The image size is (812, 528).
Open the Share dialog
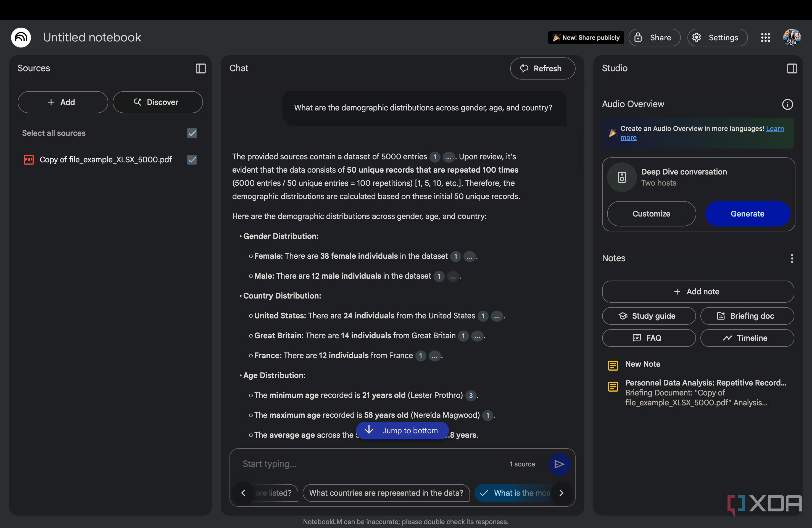click(654, 38)
